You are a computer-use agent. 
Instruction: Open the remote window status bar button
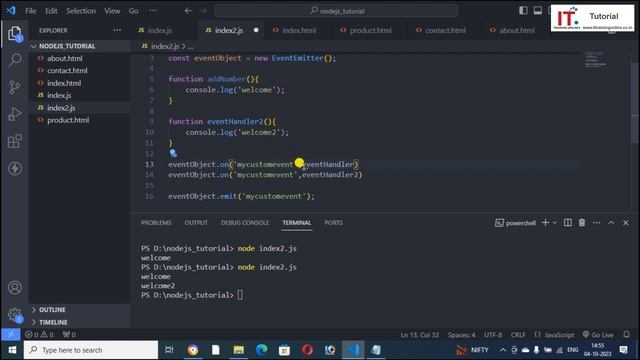[11, 334]
